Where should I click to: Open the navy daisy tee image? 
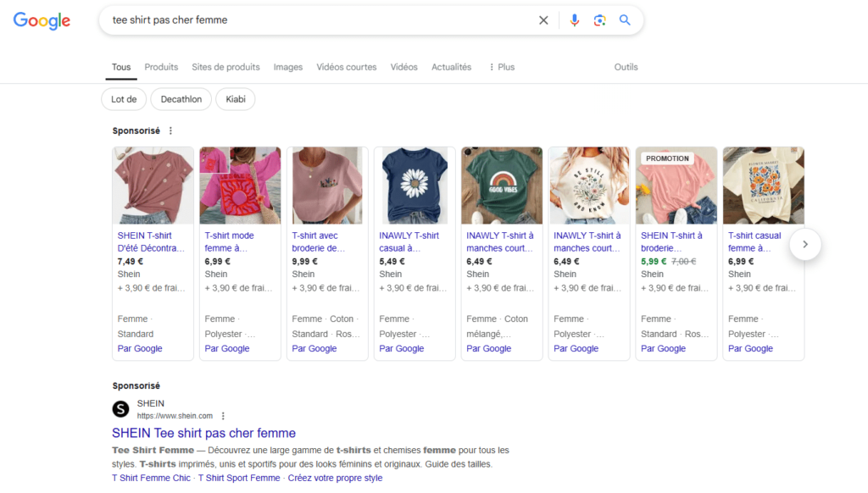(x=415, y=186)
